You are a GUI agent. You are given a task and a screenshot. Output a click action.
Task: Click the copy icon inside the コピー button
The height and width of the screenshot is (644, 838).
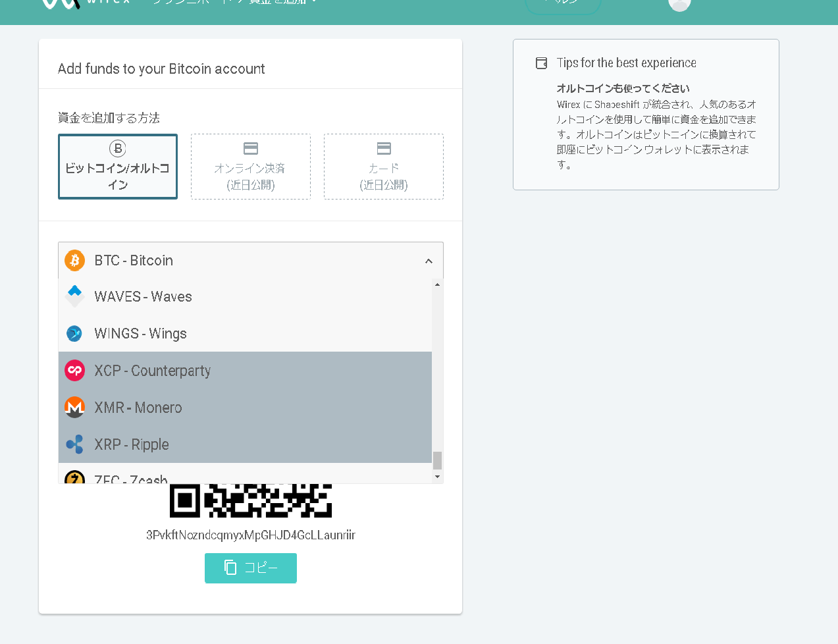pos(230,568)
